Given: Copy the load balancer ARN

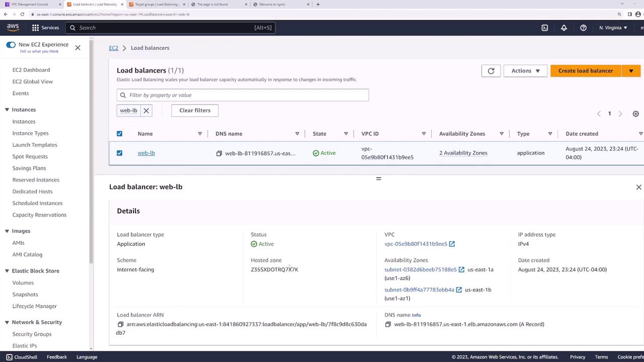Looking at the screenshot, I should click(120, 325).
